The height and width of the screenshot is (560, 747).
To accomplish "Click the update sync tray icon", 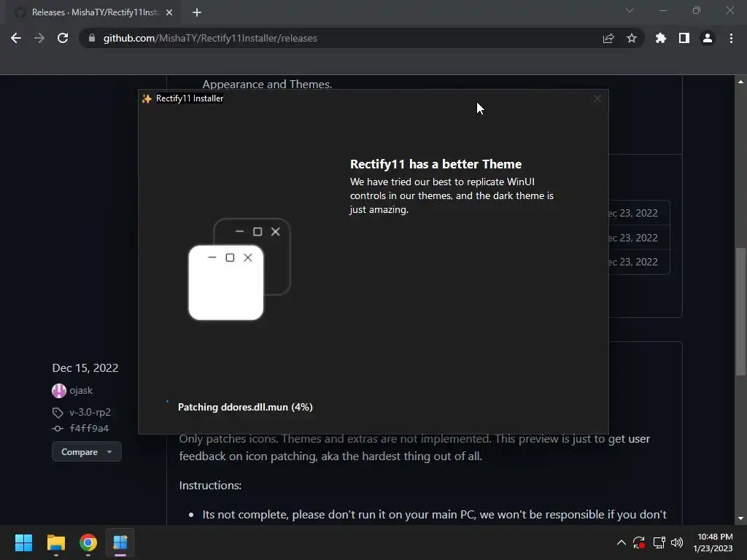I will pyautogui.click(x=639, y=542).
